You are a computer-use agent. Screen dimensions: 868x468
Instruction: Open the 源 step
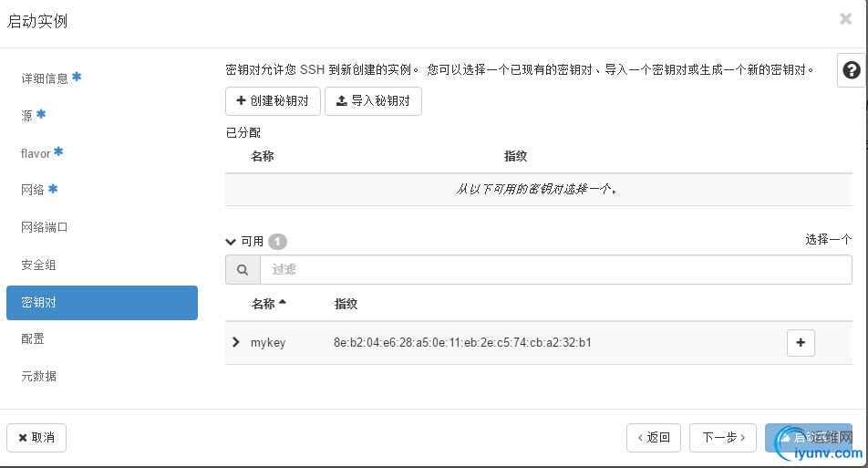pos(33,115)
